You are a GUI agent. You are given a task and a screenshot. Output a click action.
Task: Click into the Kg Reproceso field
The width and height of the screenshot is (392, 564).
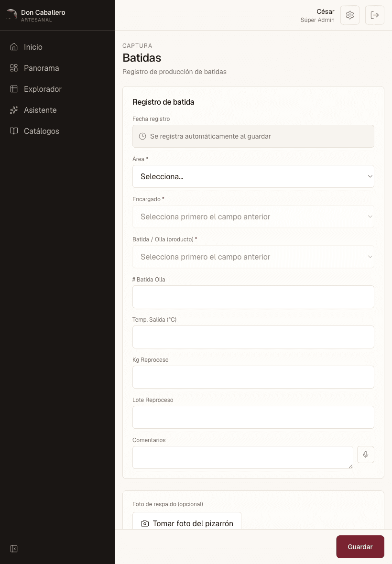(253, 377)
